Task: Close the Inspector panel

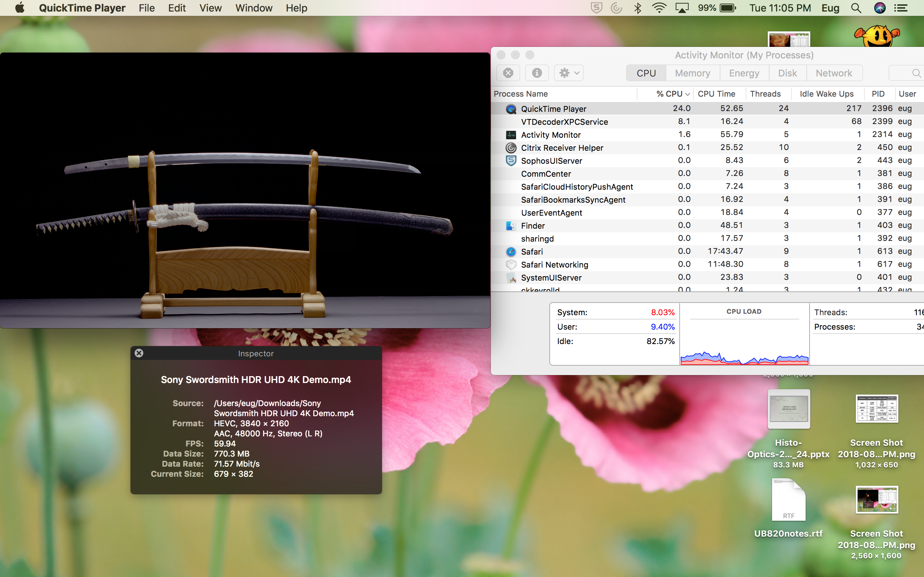Action: (139, 353)
